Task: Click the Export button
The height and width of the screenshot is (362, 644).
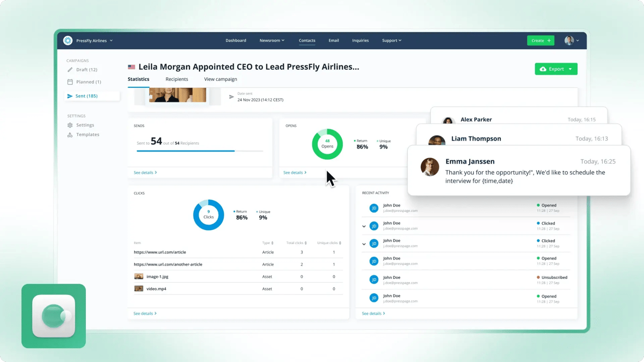Action: coord(556,69)
